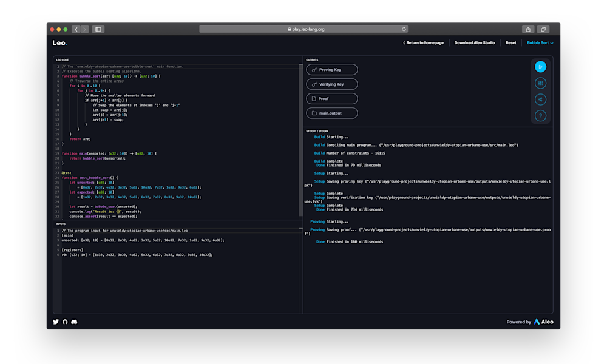
Task: Go forward with browser forward arrow
Action: [85, 29]
